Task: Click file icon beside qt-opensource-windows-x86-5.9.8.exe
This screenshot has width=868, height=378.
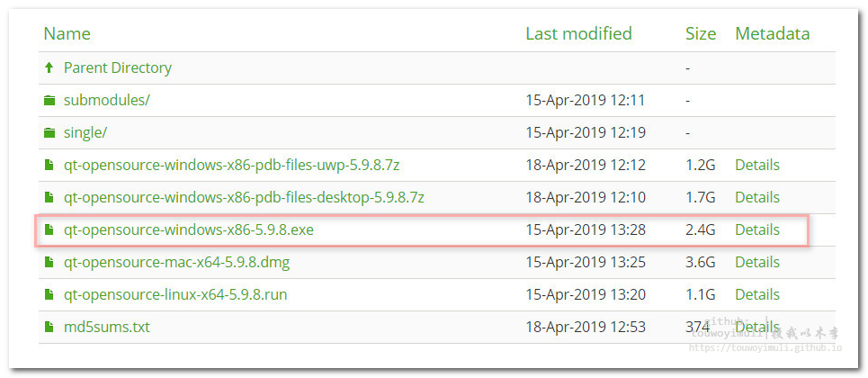Action: click(49, 229)
